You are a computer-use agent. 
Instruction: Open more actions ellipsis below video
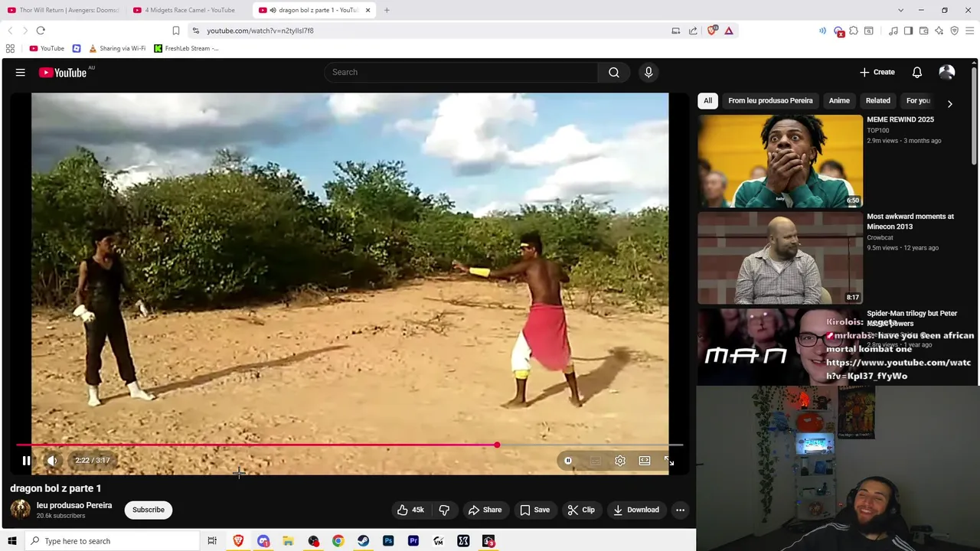click(x=680, y=510)
